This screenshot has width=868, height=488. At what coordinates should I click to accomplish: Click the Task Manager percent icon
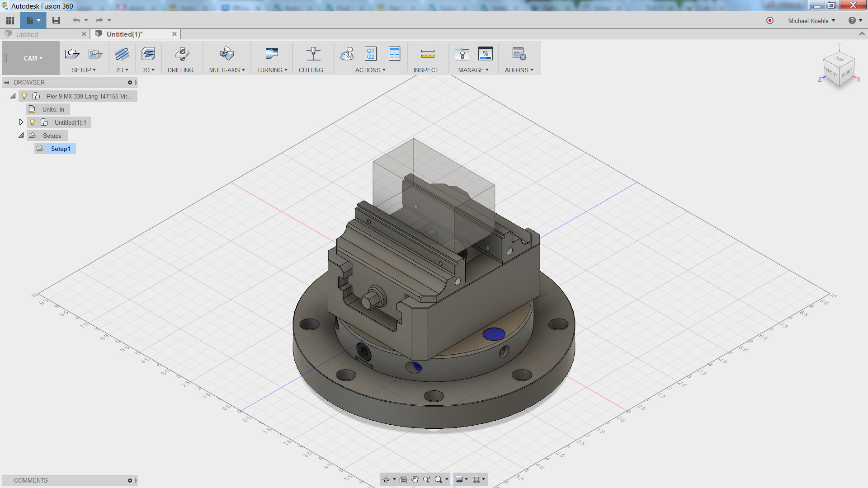[x=486, y=54]
